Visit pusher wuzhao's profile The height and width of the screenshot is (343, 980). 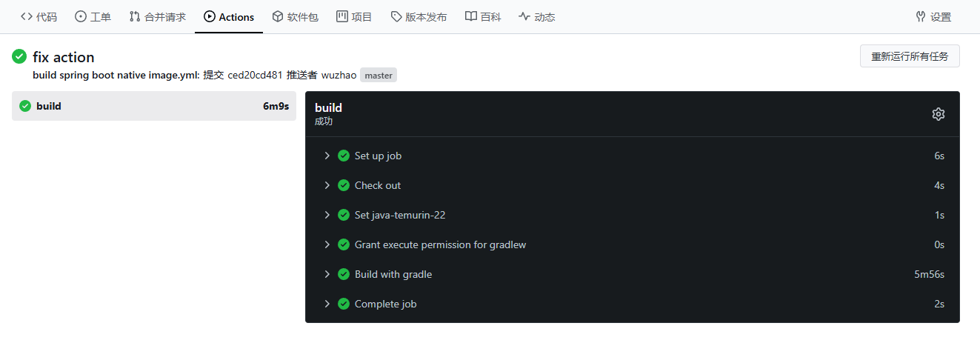click(x=339, y=75)
